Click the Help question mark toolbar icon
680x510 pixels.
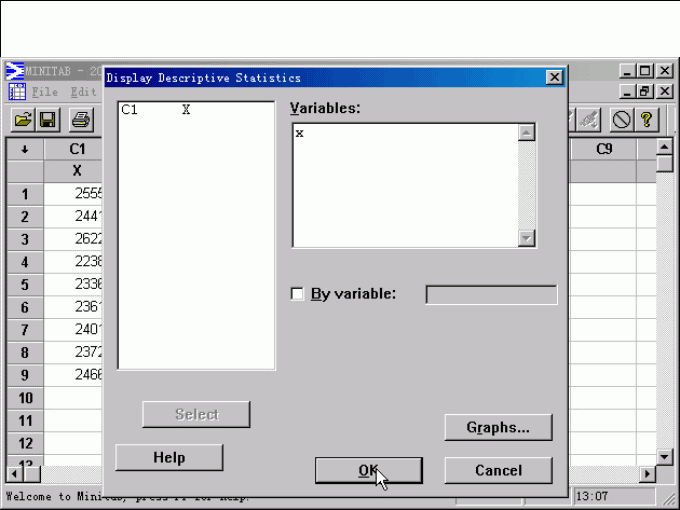pyautogui.click(x=647, y=120)
